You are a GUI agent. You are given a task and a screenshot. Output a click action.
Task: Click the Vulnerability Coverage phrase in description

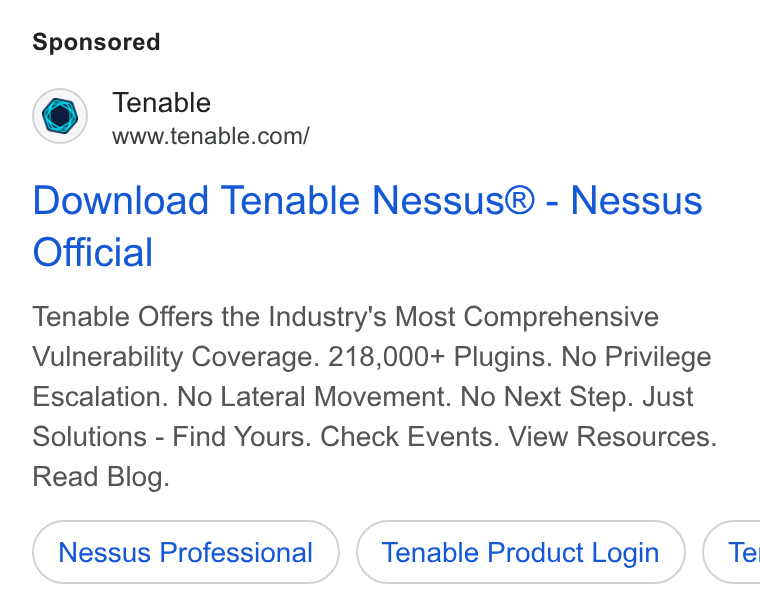[176, 357]
